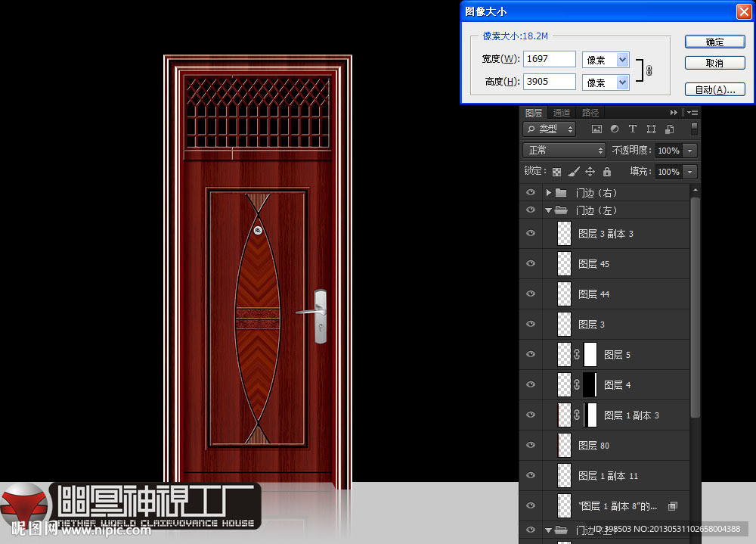Collapse the bottom 门边 group triangle
Image resolution: width=756 pixels, height=544 pixels.
pos(548,530)
